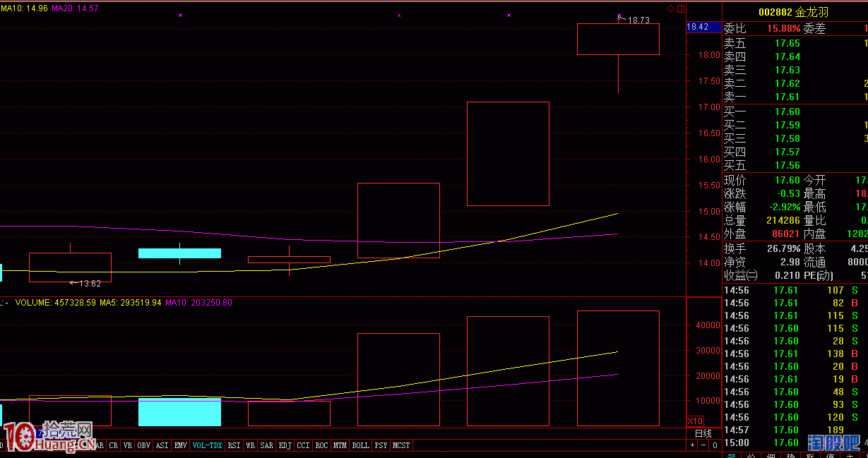
Task: Click the 外盘 value 86021
Action: click(x=785, y=234)
